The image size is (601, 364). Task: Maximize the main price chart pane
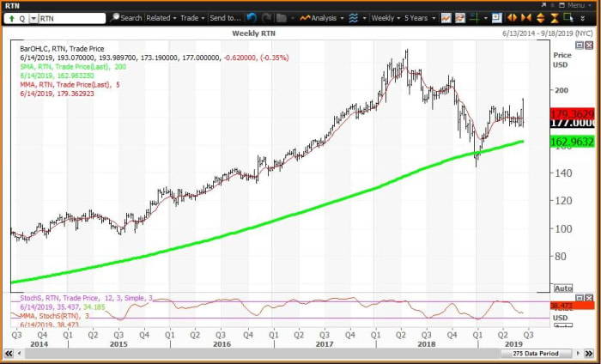(x=580, y=45)
